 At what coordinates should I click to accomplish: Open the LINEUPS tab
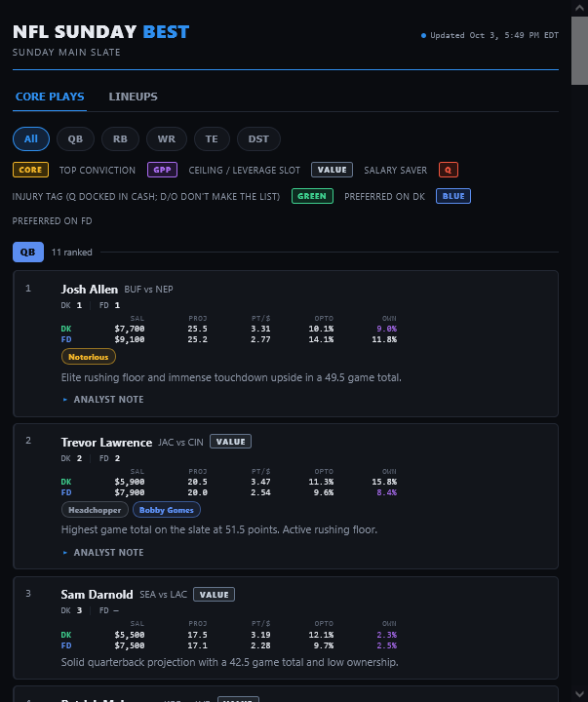coord(133,97)
